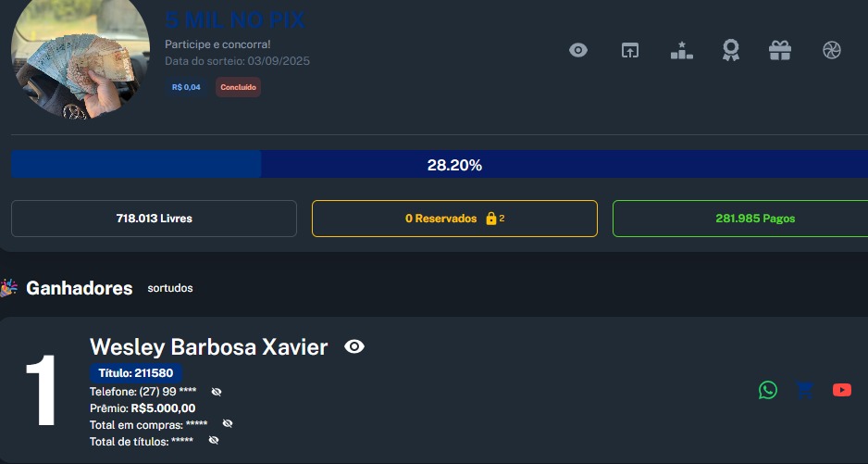
Task: Click the 28.20% progress bar
Action: tap(453, 165)
